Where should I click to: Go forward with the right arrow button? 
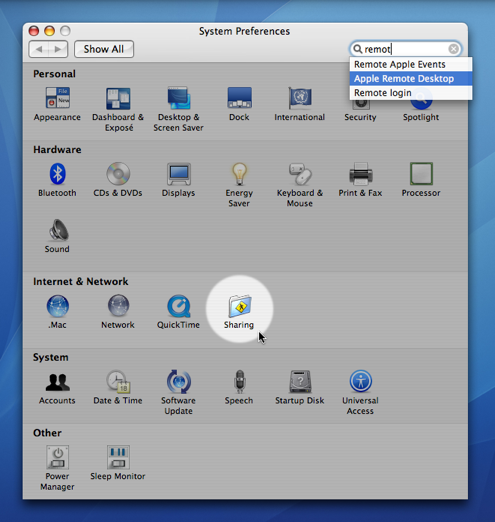click(x=58, y=49)
